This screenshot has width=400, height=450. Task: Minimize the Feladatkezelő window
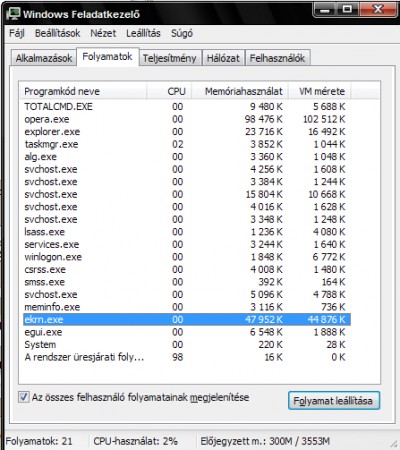pos(325,10)
